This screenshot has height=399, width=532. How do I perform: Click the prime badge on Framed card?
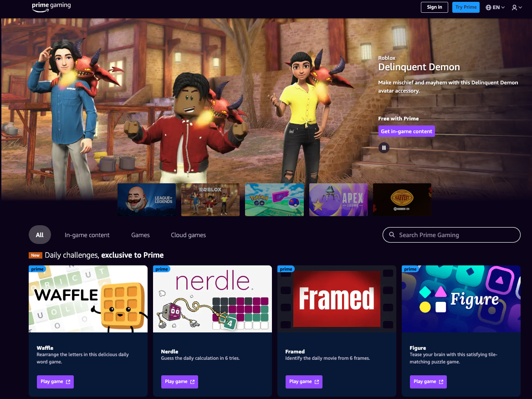pyautogui.click(x=286, y=269)
